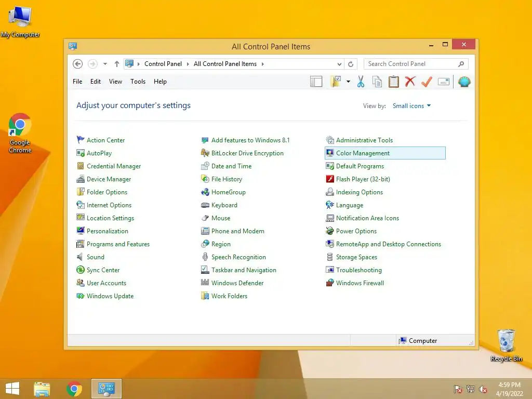Expand the Control Panel breadcrumb arrow
Screen dimensions: 532x399
188,64
